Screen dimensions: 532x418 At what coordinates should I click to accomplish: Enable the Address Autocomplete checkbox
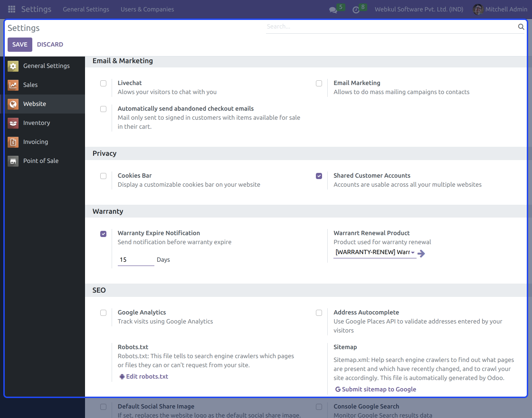click(319, 313)
